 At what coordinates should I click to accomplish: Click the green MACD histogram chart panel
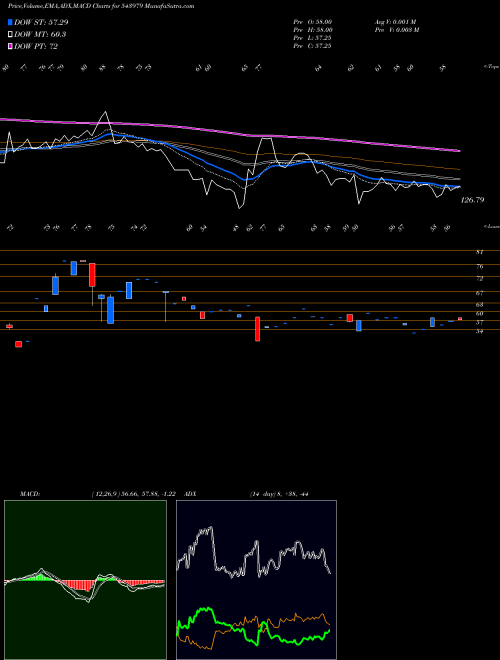(x=85, y=580)
